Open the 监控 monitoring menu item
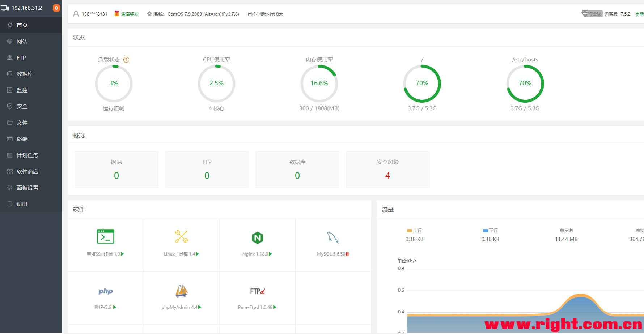Image resolution: width=644 pixels, height=334 pixels. coord(31,90)
